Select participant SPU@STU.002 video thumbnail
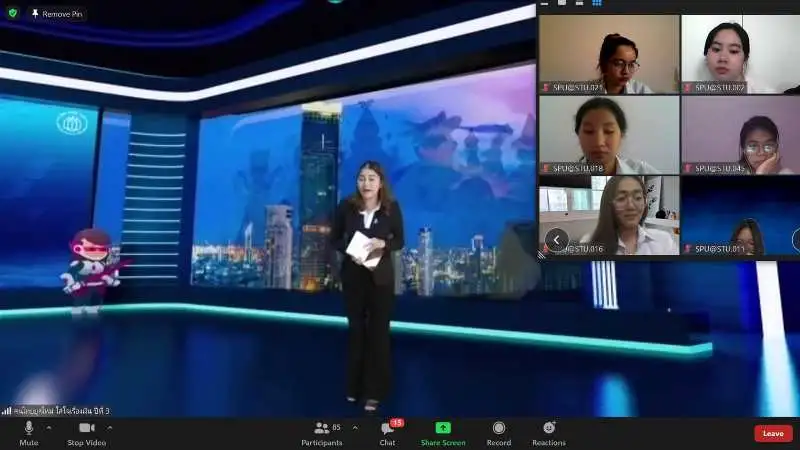The image size is (800, 450). pyautogui.click(x=740, y=54)
